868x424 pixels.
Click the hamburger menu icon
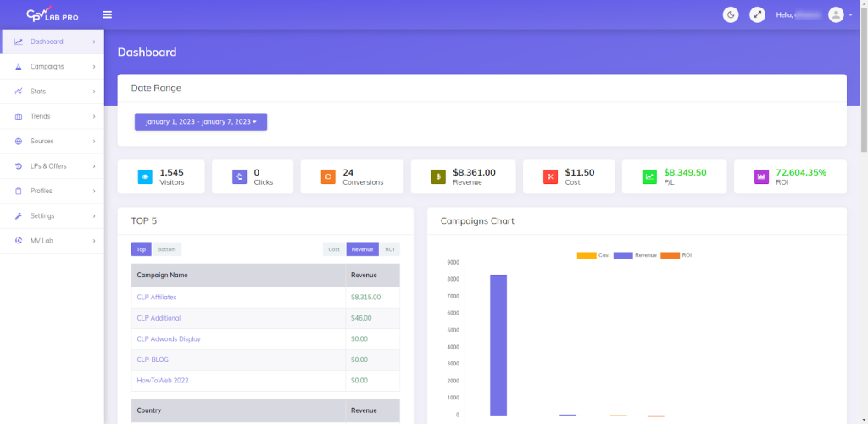(107, 14)
